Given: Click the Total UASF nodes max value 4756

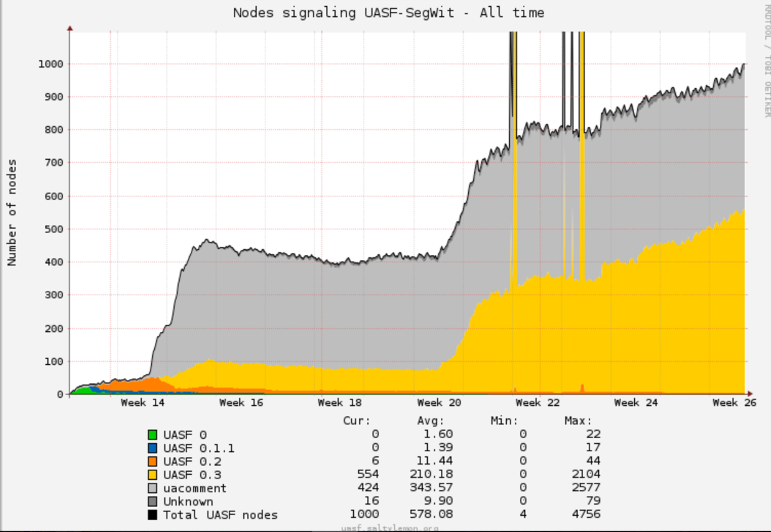Looking at the screenshot, I should [588, 515].
